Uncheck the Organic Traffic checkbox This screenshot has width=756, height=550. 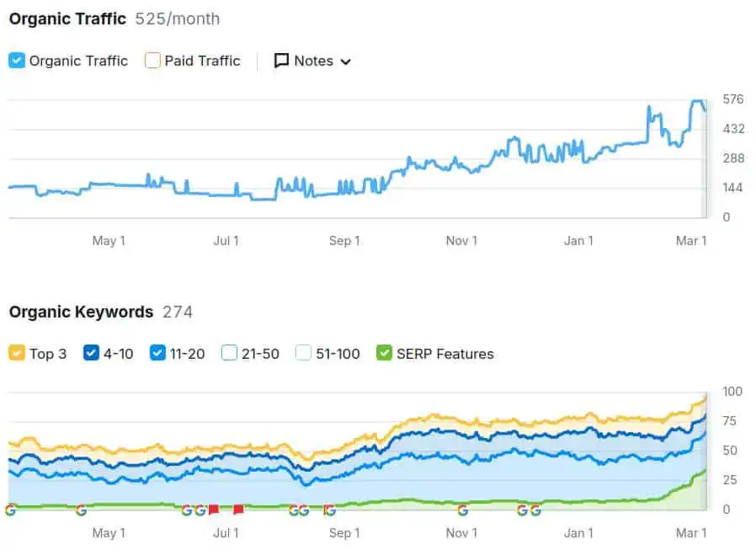17,61
